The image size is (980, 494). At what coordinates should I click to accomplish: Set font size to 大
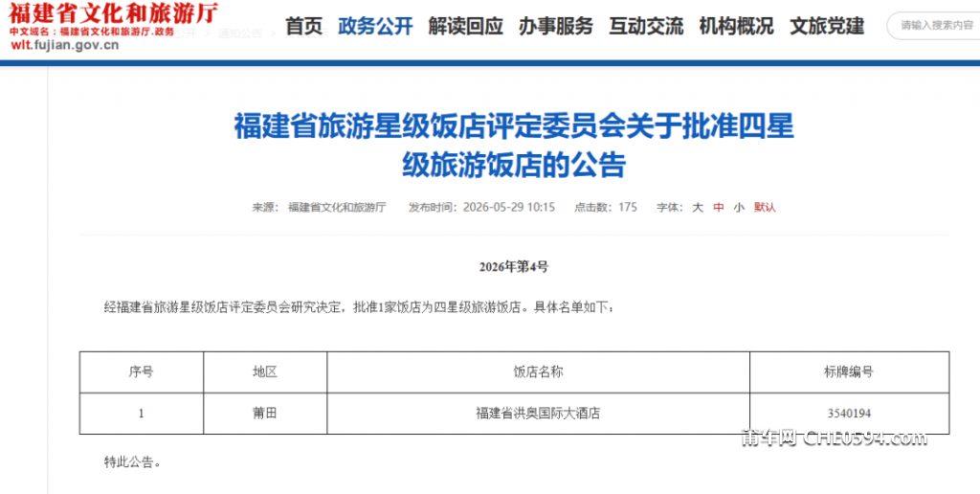pos(698,208)
